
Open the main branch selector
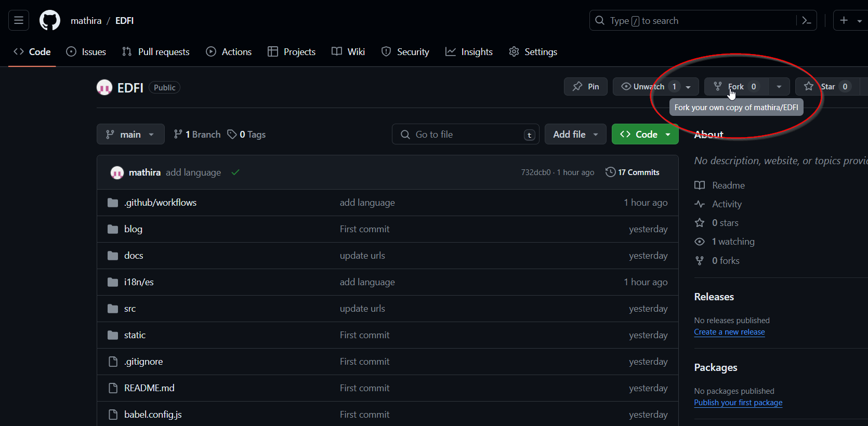[x=130, y=135]
